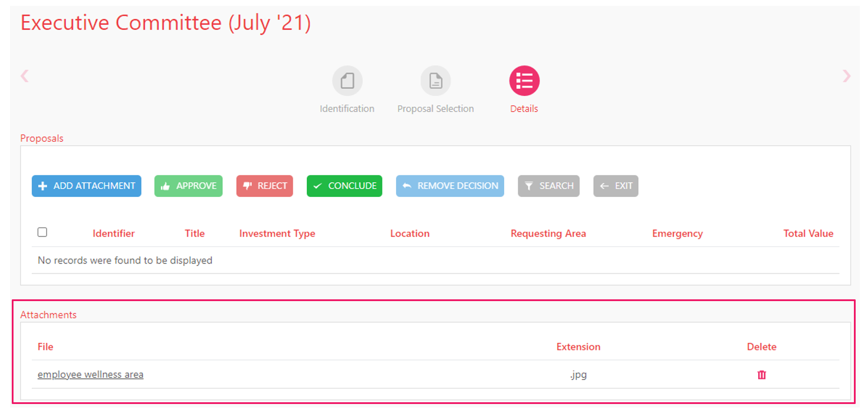Go to next step with right chevron
Screen dimensions: 868x414
coord(846,76)
